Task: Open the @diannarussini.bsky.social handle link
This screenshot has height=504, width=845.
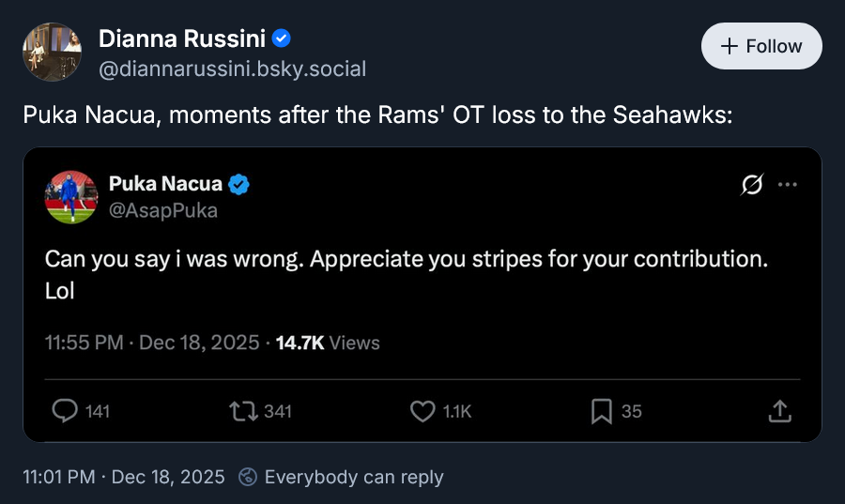Action: 232,69
